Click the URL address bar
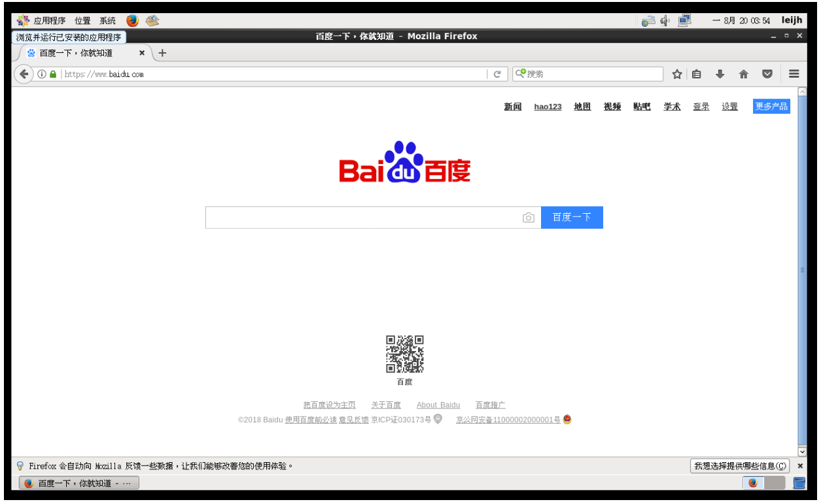The height and width of the screenshot is (504, 821). pos(275,74)
